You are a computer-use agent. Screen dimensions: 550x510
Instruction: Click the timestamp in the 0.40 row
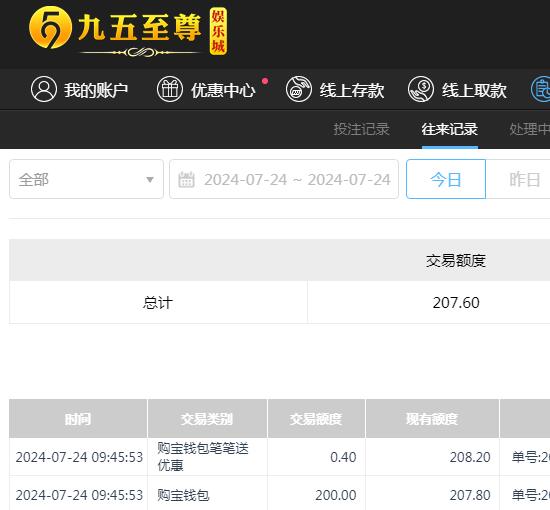coord(79,457)
